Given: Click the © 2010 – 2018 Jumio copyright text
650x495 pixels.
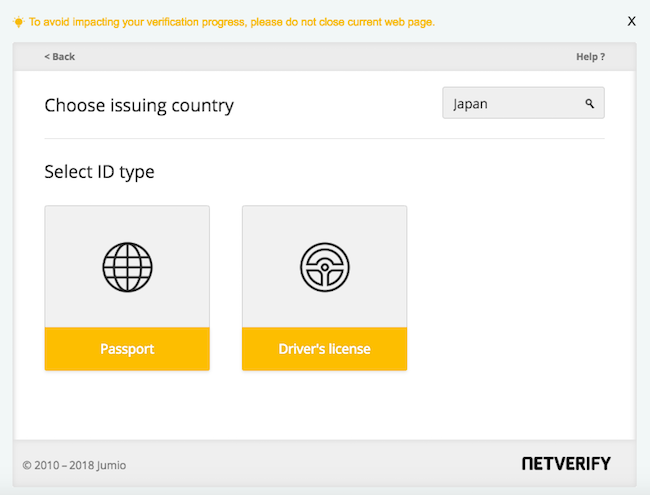Looking at the screenshot, I should click(x=74, y=465).
